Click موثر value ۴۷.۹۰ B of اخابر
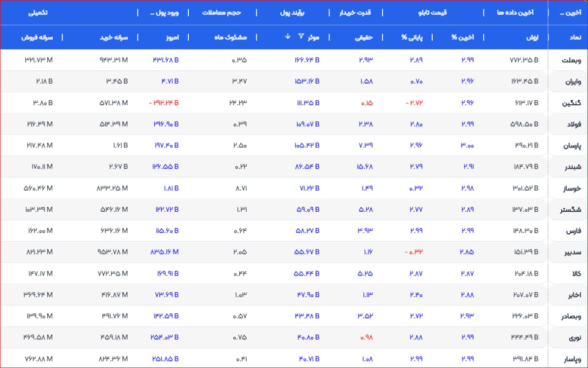 308,295
